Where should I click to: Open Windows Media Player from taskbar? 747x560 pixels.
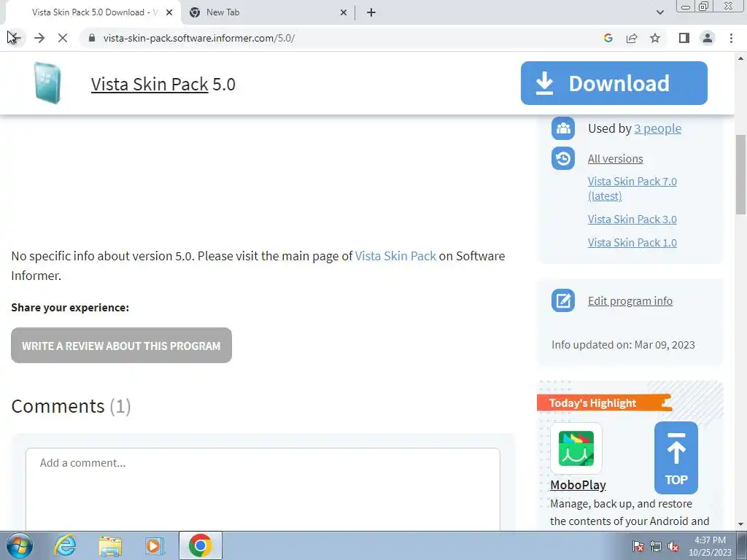[155, 545]
